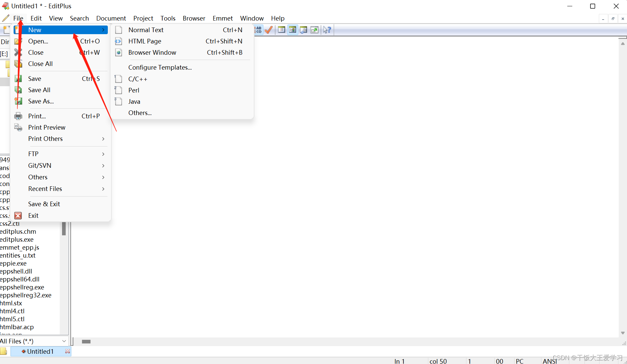
Task: Toggle the full screen toolbar icon
Action: tap(314, 30)
